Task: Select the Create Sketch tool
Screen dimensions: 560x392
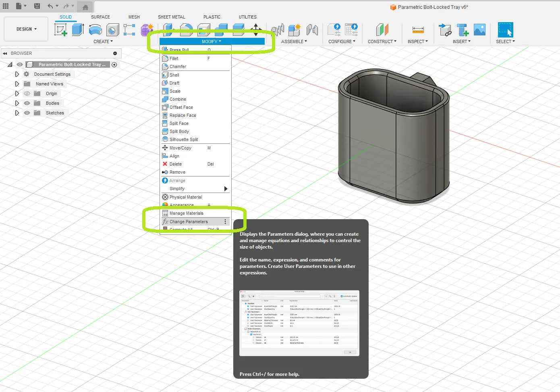Action: click(61, 29)
